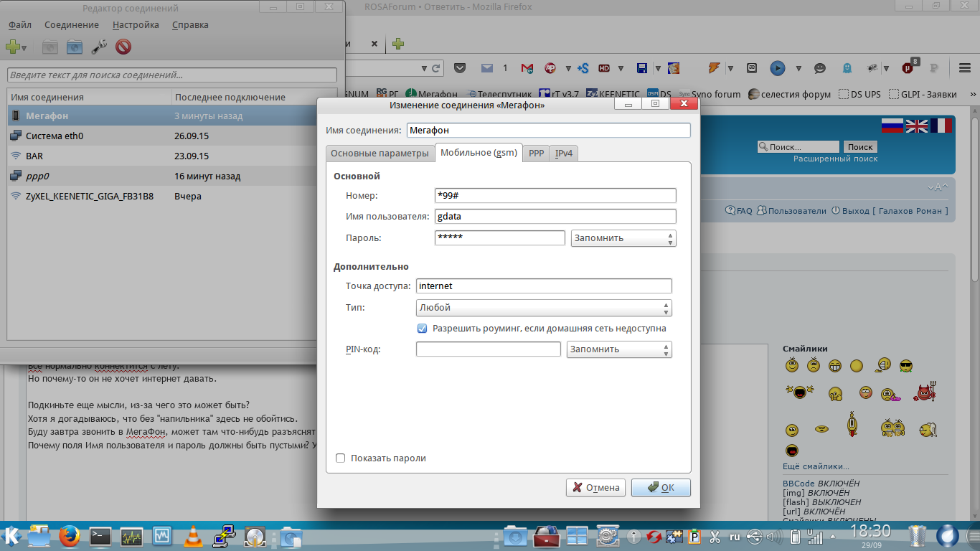Viewport: 980px width, 551px height.
Task: Click the 'Имя пользователя' input field
Action: [555, 216]
